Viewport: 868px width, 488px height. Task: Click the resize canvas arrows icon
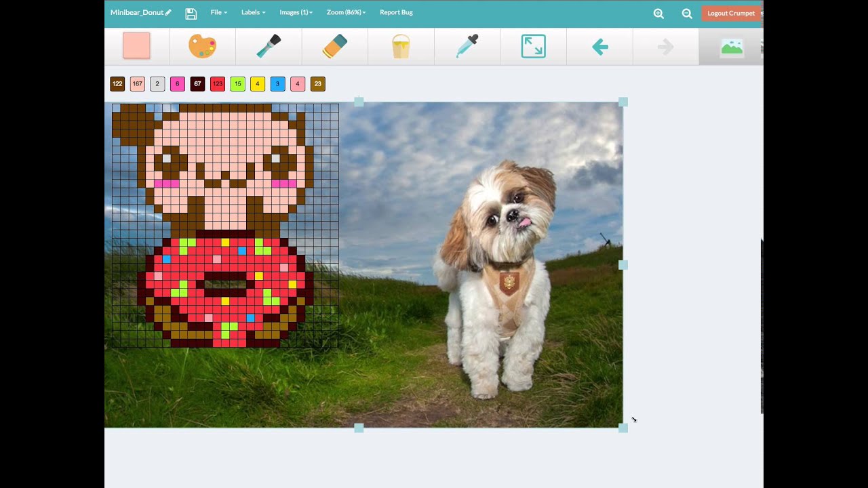533,45
